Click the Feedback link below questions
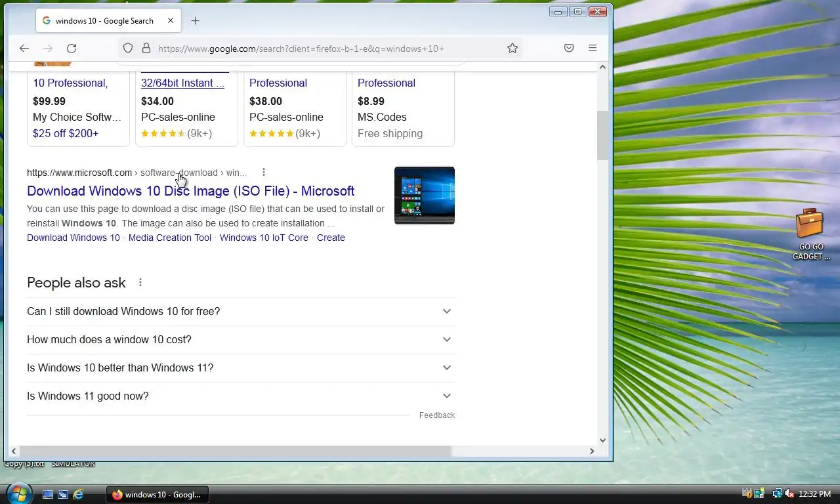This screenshot has height=504, width=840. (x=437, y=415)
